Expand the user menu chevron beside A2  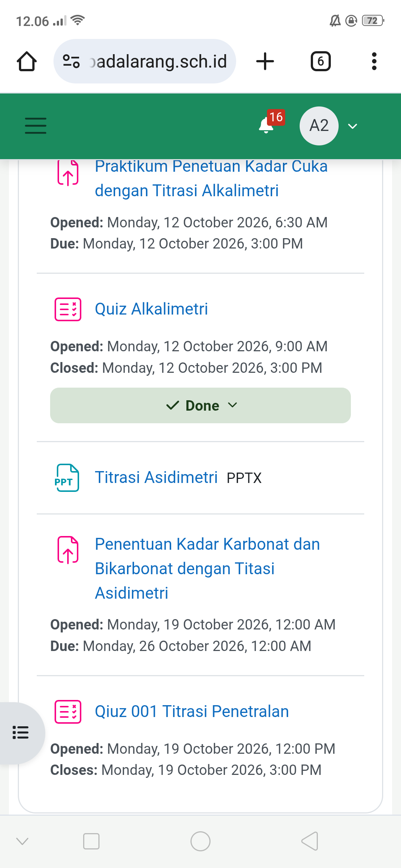[352, 126]
